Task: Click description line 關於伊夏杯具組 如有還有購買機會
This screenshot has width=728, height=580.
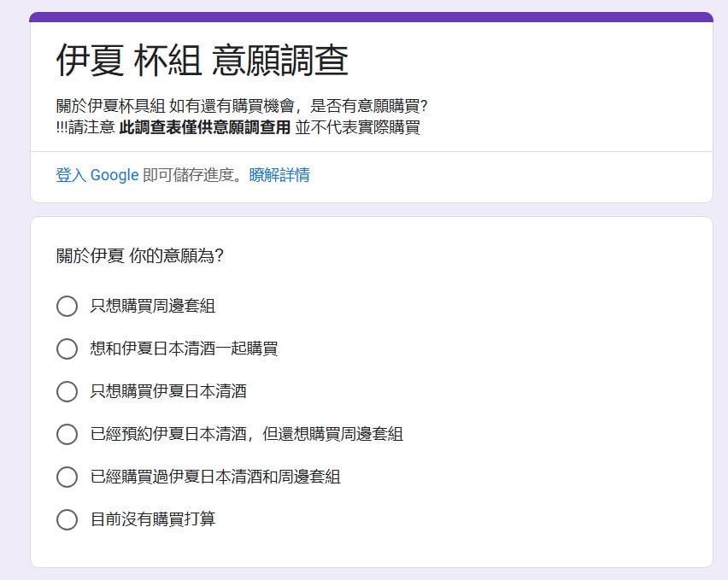Action: [175, 106]
